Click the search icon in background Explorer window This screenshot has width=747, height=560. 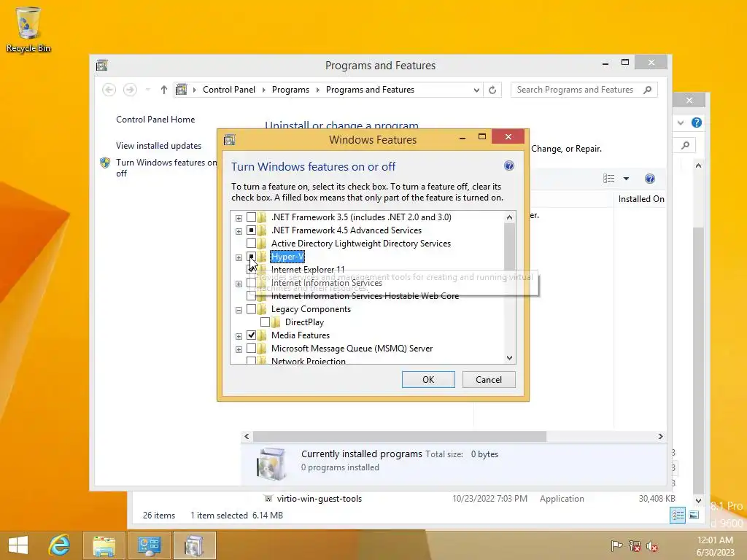(686, 145)
